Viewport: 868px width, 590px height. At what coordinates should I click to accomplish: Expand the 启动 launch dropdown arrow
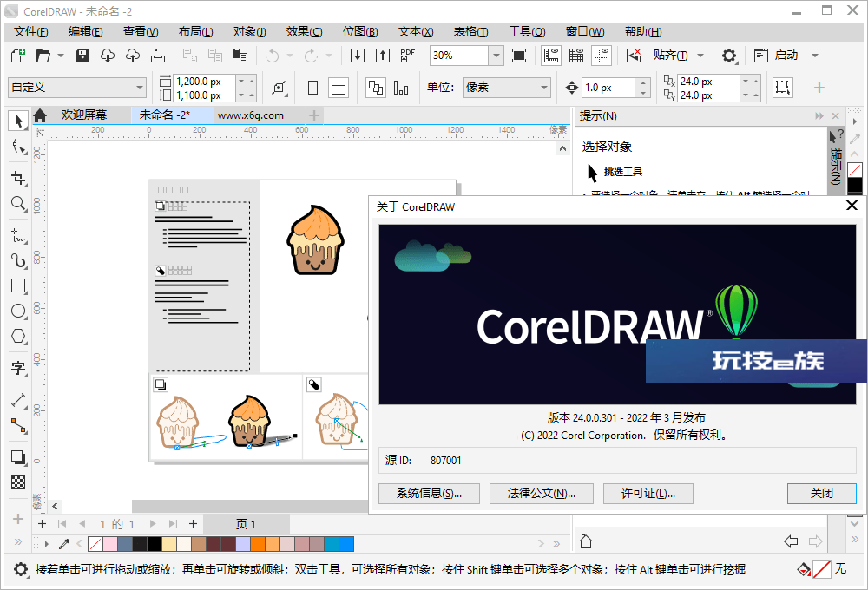coord(815,56)
